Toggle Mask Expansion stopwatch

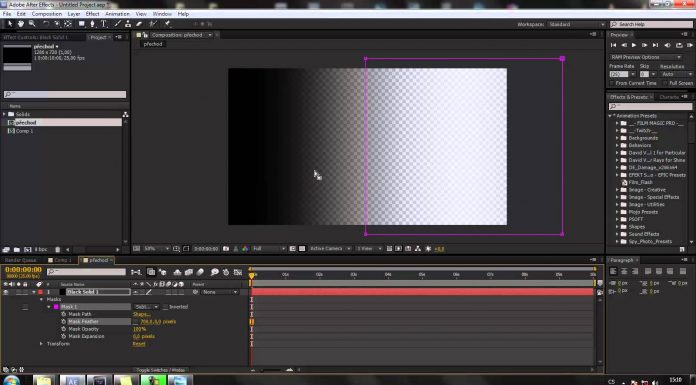[x=63, y=336]
